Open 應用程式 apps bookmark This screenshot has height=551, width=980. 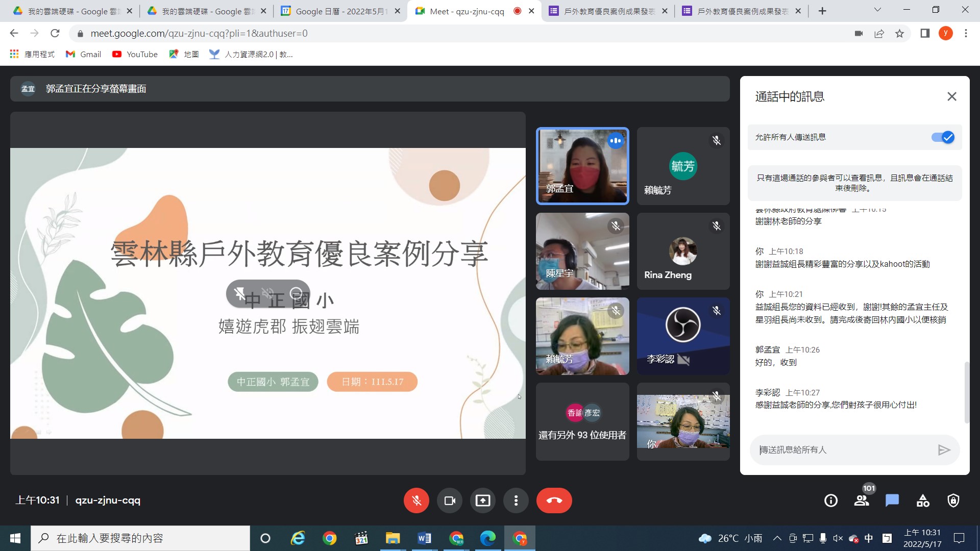32,54
